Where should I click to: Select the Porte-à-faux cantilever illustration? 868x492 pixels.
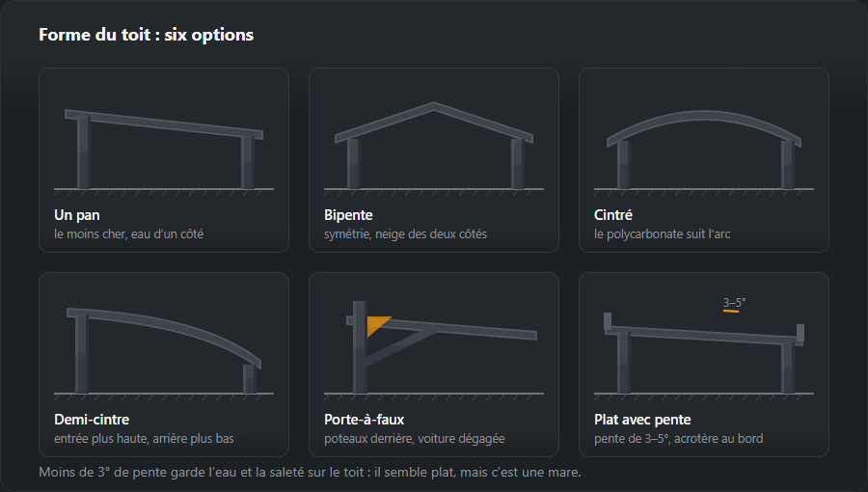[x=434, y=351]
